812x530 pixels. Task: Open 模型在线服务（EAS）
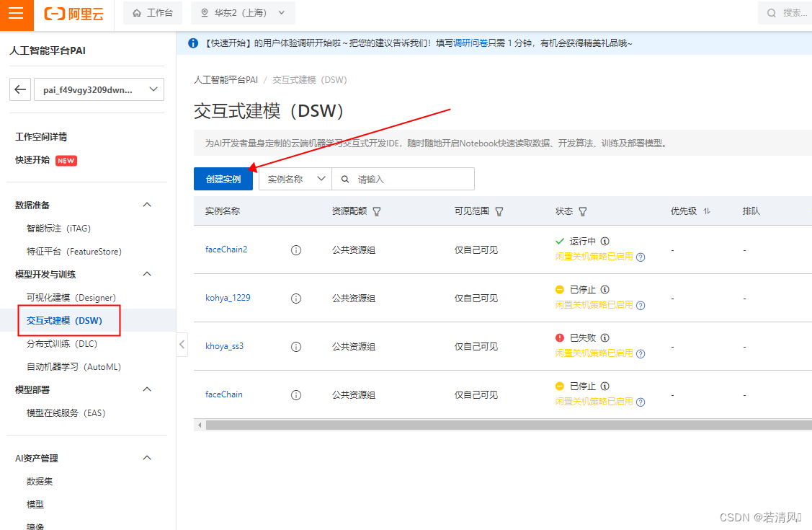66,413
